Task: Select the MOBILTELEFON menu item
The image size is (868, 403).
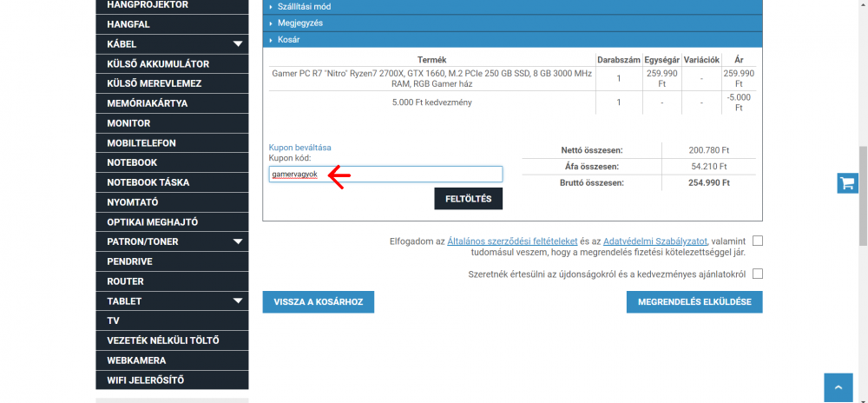Action: [141, 142]
